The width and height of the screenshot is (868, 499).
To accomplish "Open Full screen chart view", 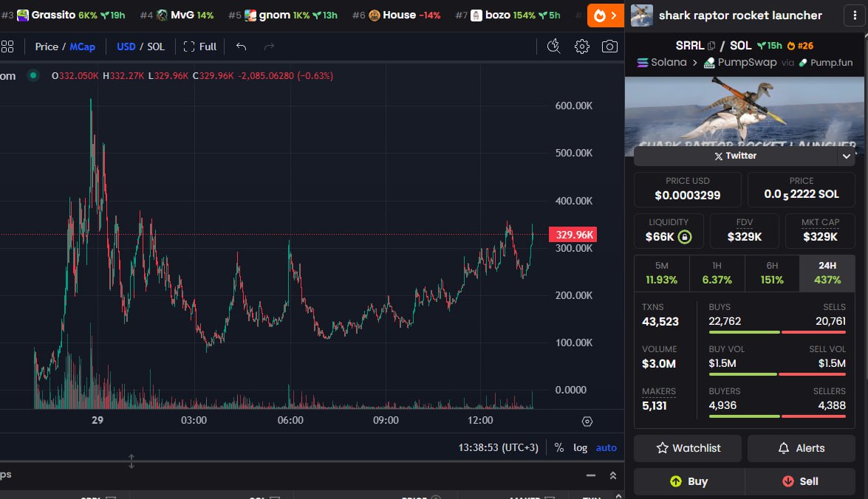I will coord(200,47).
